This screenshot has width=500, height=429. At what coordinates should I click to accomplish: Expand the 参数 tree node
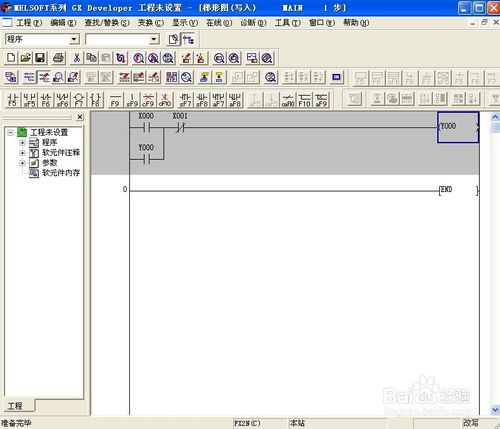pyautogui.click(x=22, y=163)
